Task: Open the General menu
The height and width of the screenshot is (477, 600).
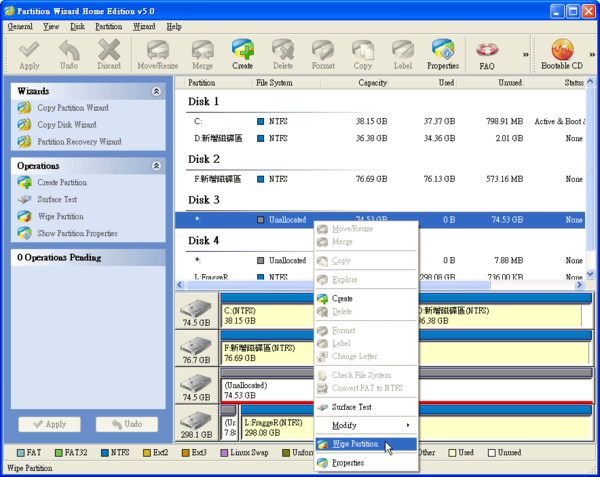Action: click(x=20, y=26)
